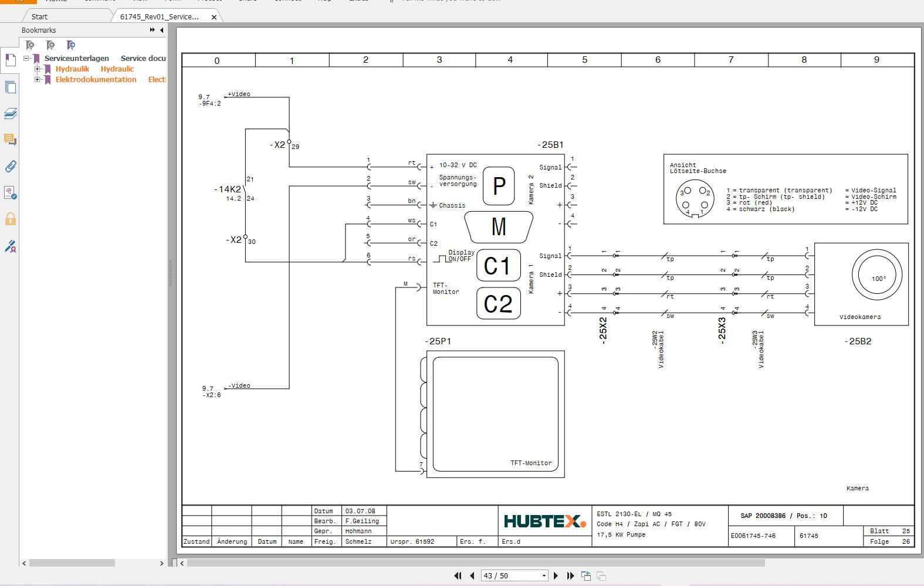
Task: Click the 'F.Geiling' name in title block
Action: coord(362,521)
